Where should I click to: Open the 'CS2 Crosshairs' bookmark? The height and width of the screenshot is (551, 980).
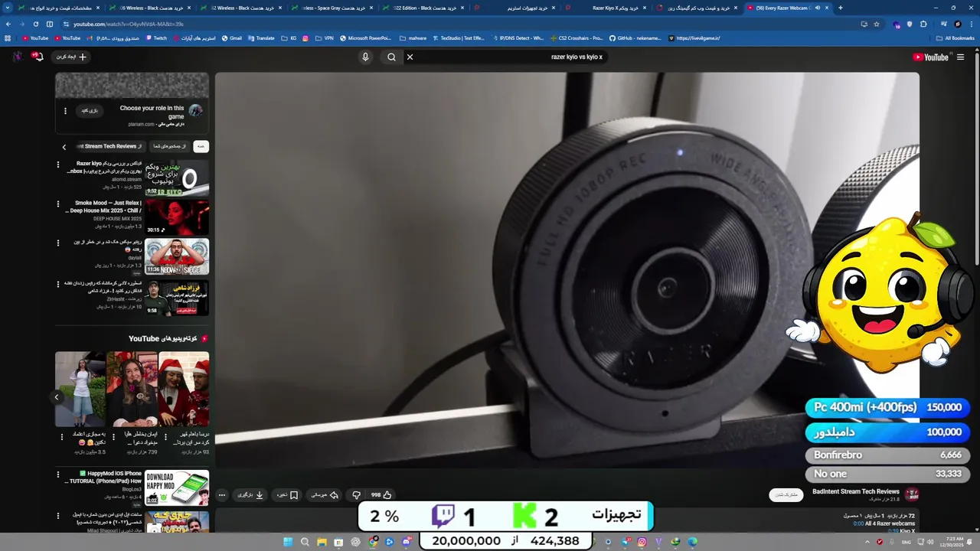577,37
